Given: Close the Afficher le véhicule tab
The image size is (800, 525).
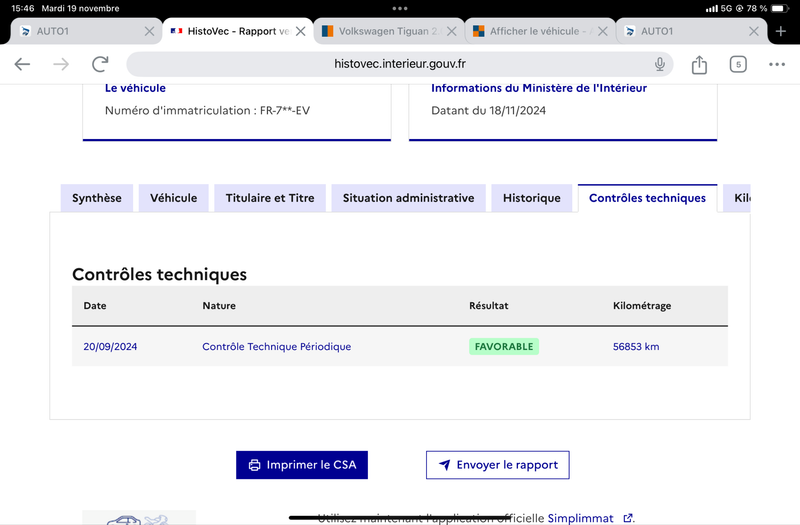Looking at the screenshot, I should [603, 31].
